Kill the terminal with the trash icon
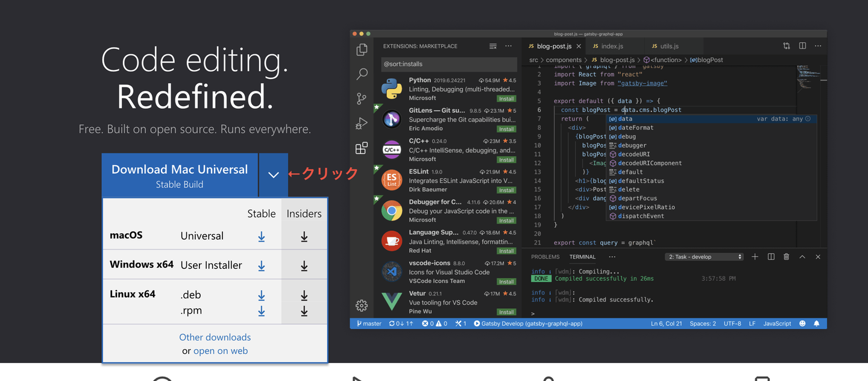The height and width of the screenshot is (381, 868). point(786,257)
